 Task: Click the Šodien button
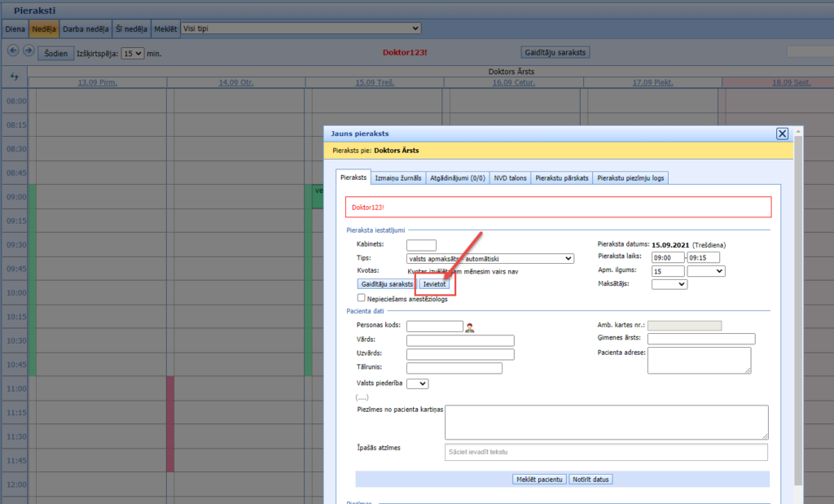point(55,53)
